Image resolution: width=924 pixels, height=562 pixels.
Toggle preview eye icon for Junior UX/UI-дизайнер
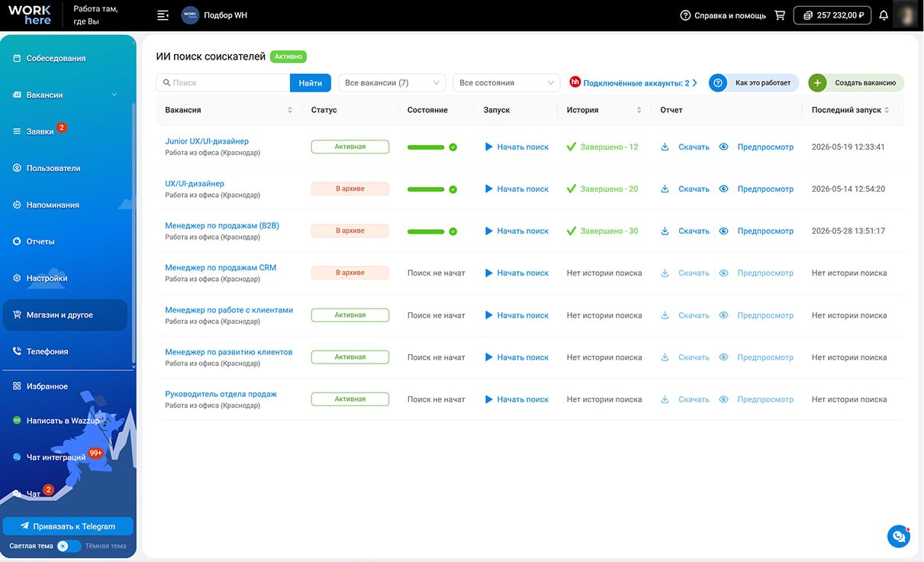pyautogui.click(x=723, y=147)
